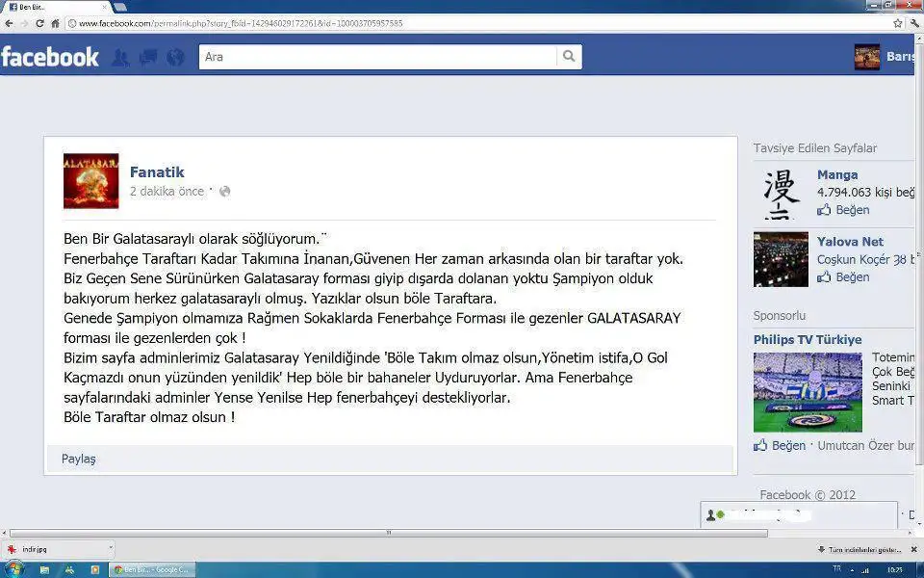Open the chat bar at bottom right
The image size is (924, 578).
pos(799,515)
